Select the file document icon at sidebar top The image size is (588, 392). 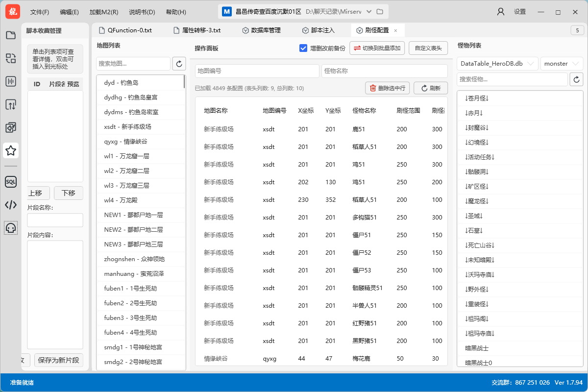[x=11, y=35]
